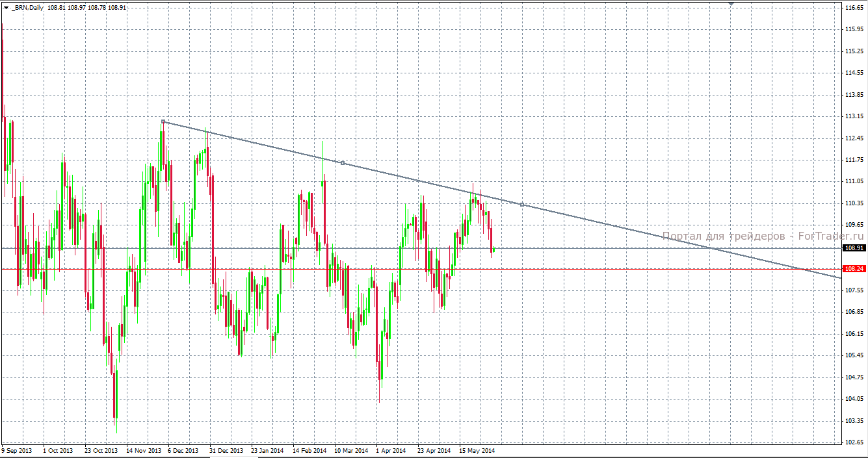
Task: Click the 110.35 price axis label
Action: click(854, 203)
